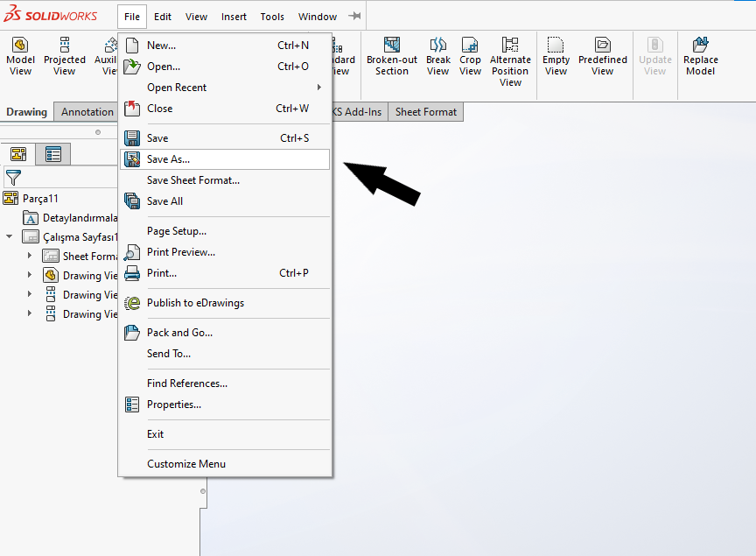Image resolution: width=756 pixels, height=556 pixels.
Task: Click the Broken-out Section tool icon
Action: (391, 46)
